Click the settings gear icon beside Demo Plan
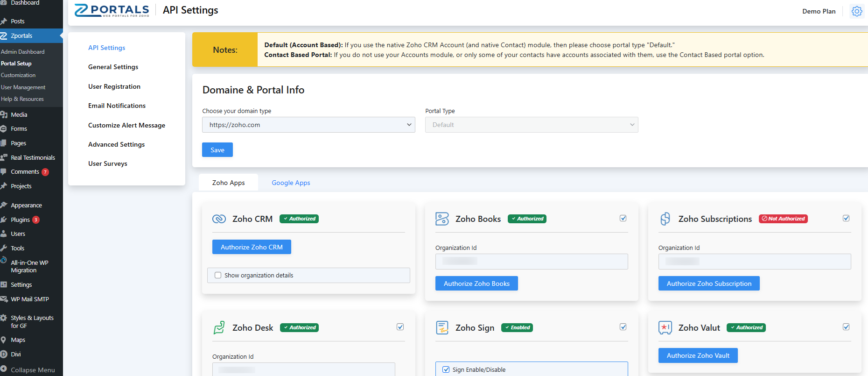The width and height of the screenshot is (868, 376). [856, 11]
